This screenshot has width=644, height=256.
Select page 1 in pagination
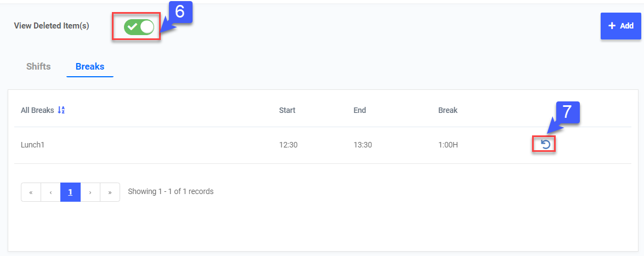click(x=70, y=192)
